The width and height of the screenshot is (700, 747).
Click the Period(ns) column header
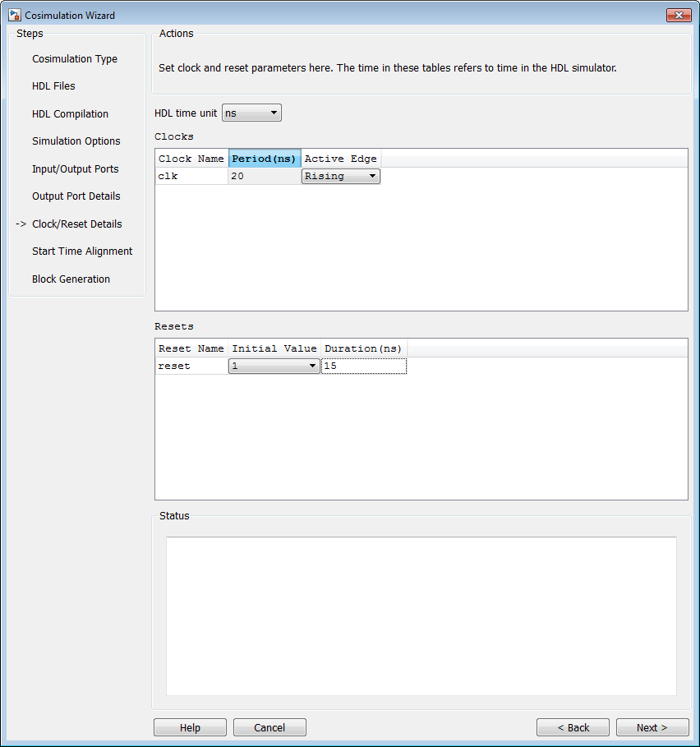pos(265,159)
